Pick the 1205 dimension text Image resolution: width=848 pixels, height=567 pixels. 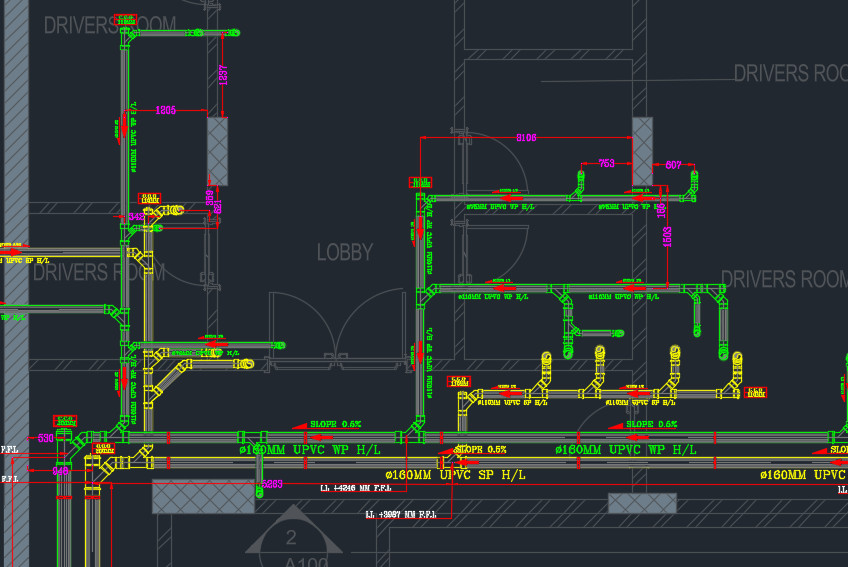pos(165,110)
